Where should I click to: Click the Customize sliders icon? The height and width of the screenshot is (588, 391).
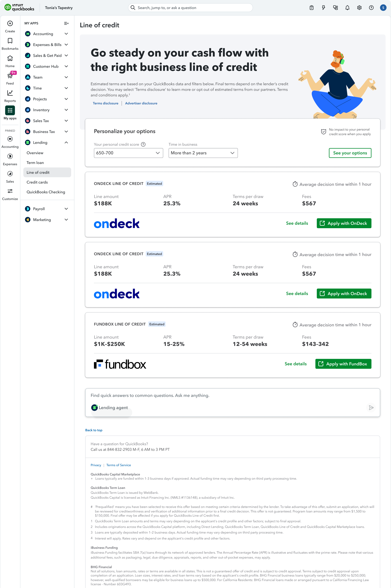coord(10,191)
